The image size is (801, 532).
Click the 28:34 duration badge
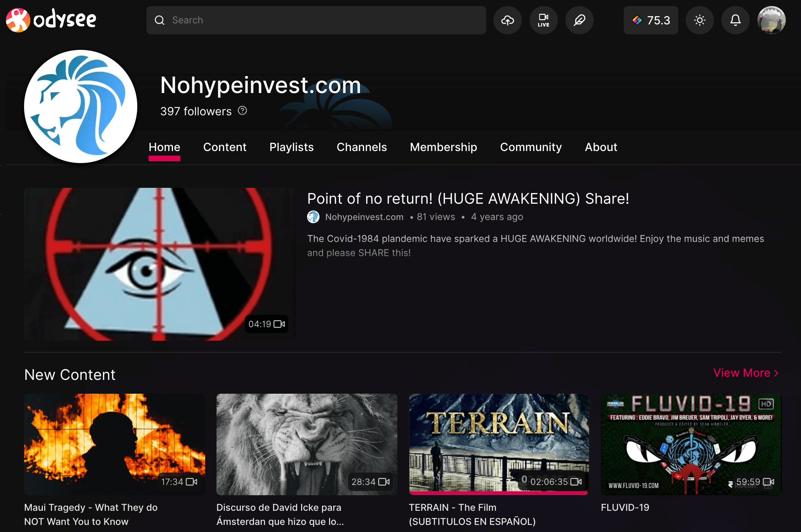click(370, 482)
